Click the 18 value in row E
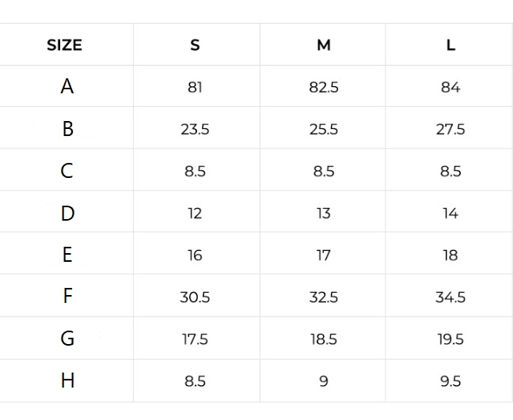This screenshot has width=513, height=420. click(450, 255)
